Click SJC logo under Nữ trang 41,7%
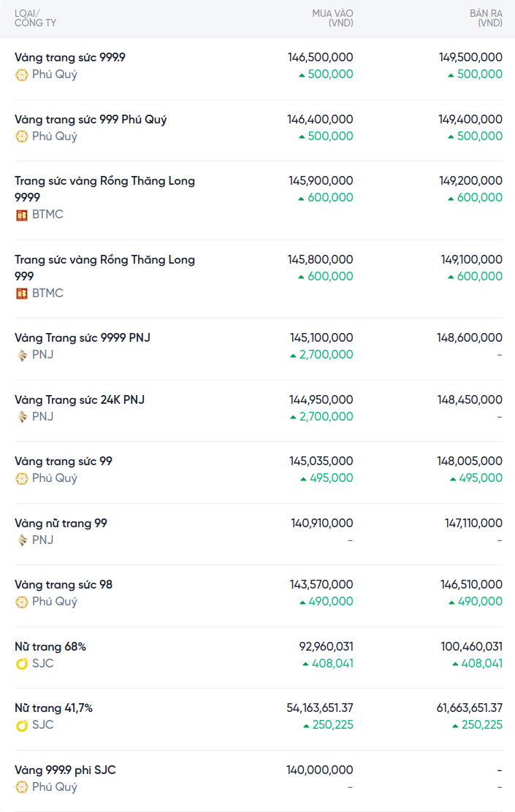The image size is (515, 812). [x=22, y=725]
